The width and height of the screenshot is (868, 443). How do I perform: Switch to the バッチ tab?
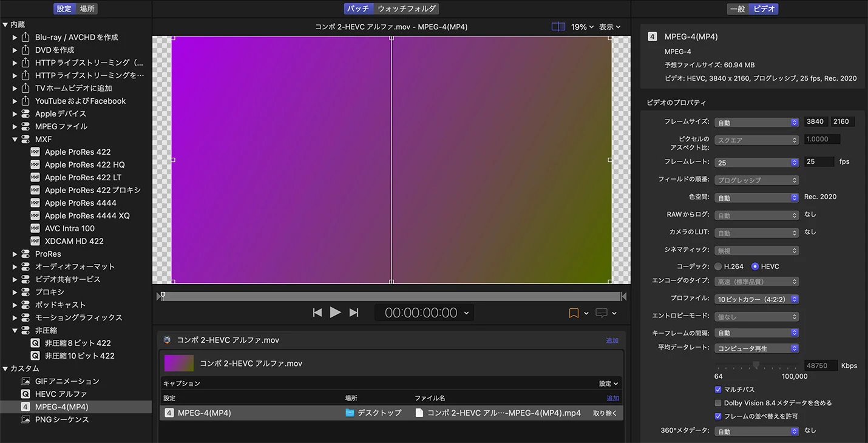click(x=358, y=8)
